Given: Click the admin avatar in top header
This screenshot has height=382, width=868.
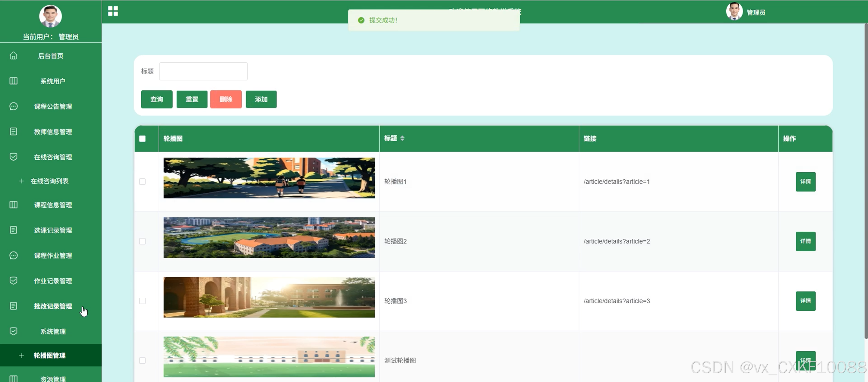Looking at the screenshot, I should tap(734, 12).
